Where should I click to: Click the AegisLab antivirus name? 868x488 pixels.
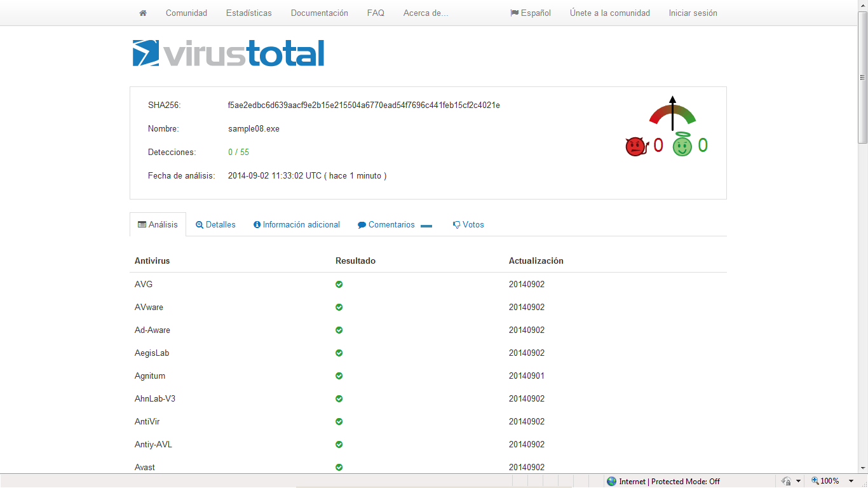[152, 353]
